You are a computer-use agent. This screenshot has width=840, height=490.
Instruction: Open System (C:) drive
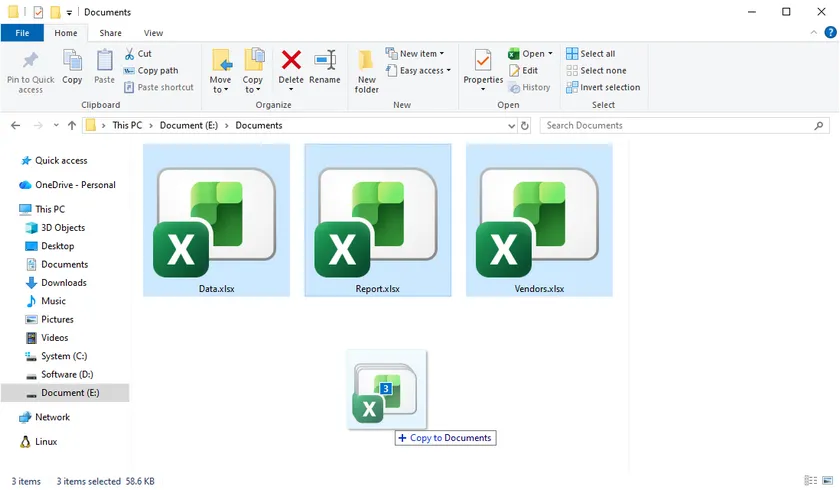coord(56,356)
